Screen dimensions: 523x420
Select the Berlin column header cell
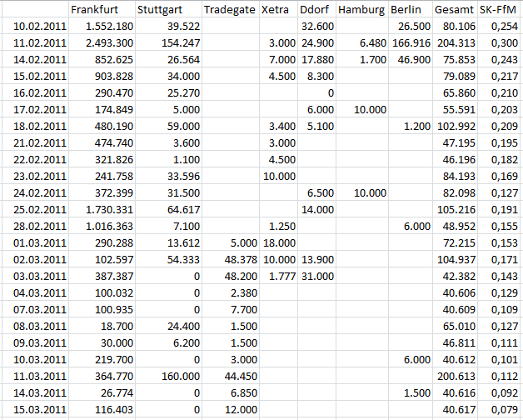point(411,9)
